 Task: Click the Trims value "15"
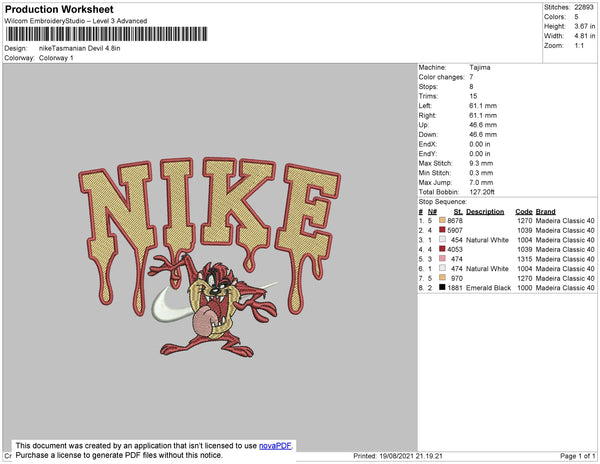[473, 96]
